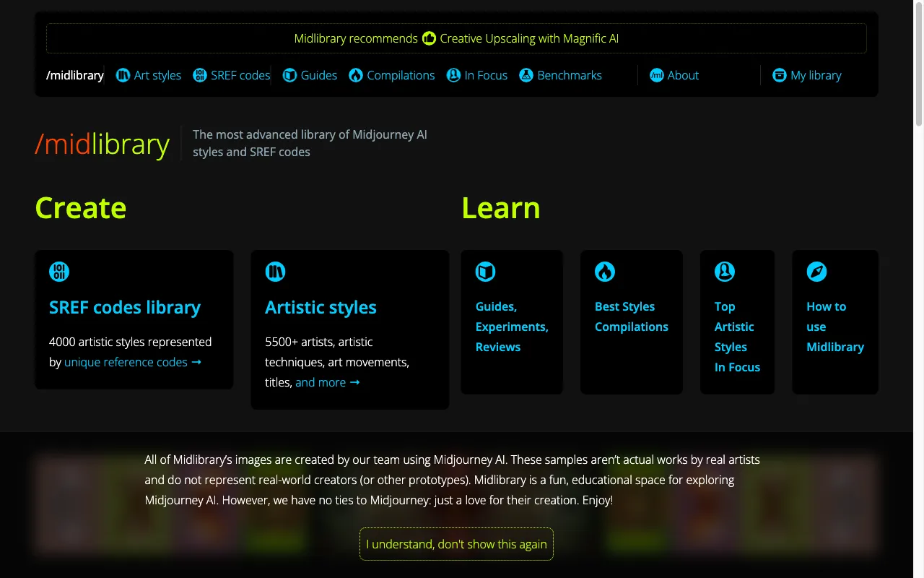Image resolution: width=924 pixels, height=578 pixels.
Task: Click the My library box icon
Action: pyautogui.click(x=780, y=75)
